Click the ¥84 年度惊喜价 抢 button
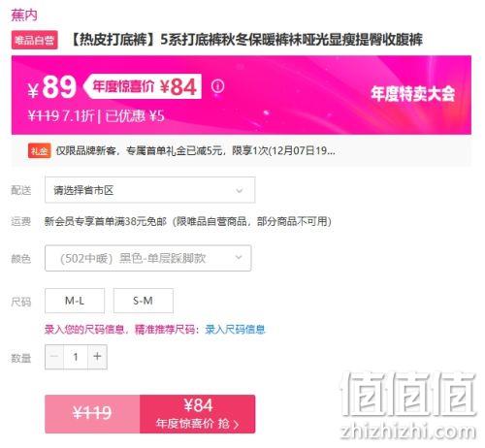The height and width of the screenshot is (448, 485). point(198,414)
